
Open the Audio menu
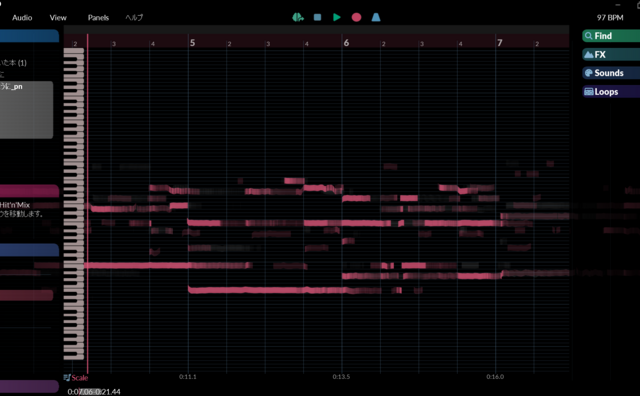[22, 18]
